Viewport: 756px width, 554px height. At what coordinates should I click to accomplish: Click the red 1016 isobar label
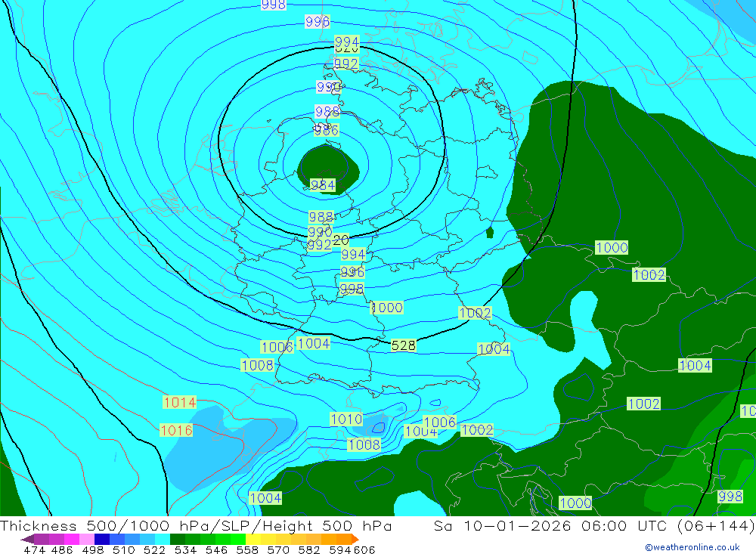[176, 430]
